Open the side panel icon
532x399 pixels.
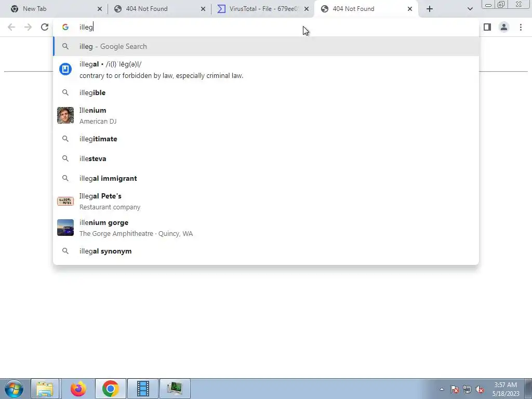(487, 27)
